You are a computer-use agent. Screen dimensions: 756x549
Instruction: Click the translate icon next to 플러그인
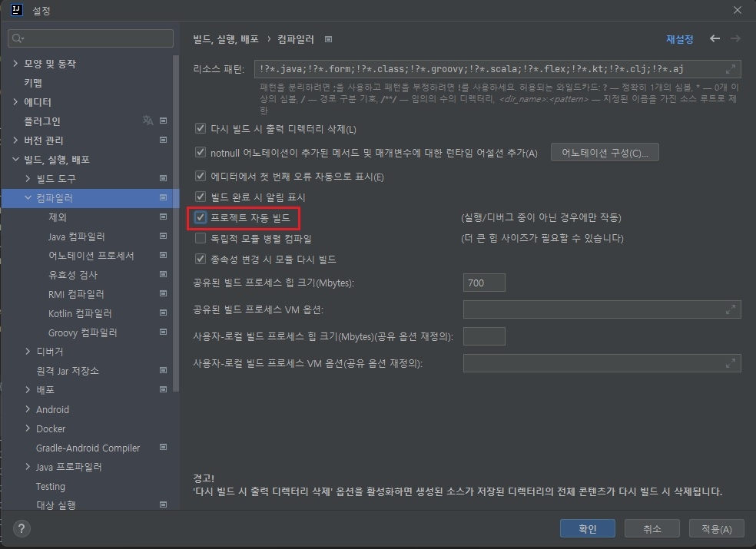tap(148, 121)
